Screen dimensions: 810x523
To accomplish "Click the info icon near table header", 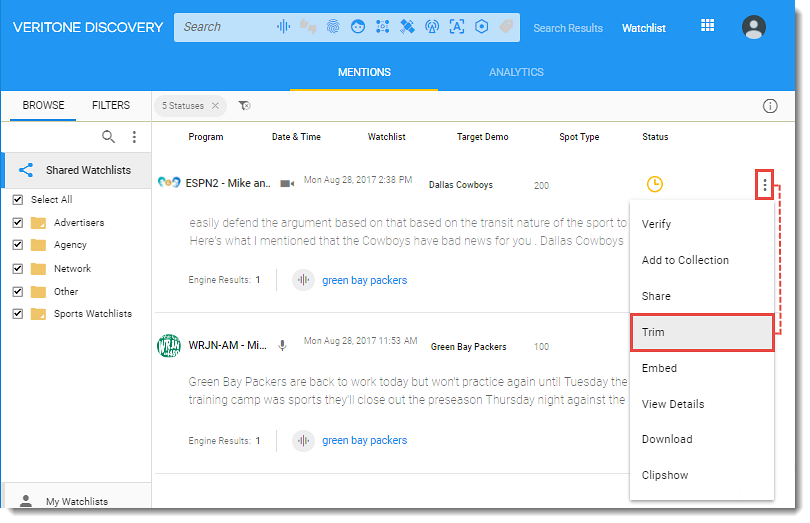I will tap(770, 106).
